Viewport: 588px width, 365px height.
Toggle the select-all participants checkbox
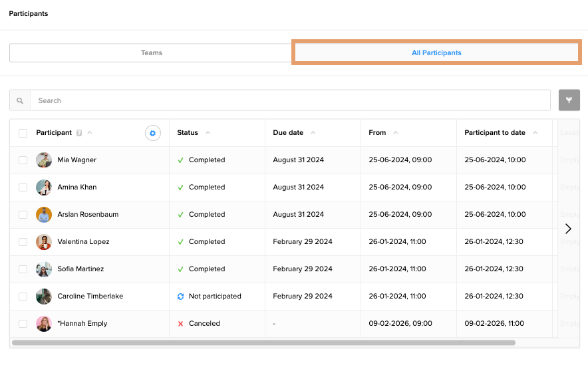pos(23,133)
